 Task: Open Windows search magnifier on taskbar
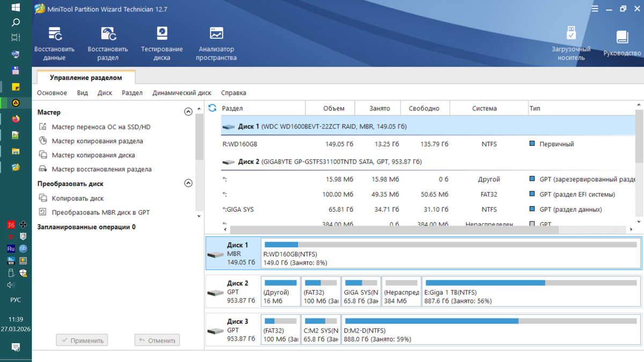coord(16,23)
